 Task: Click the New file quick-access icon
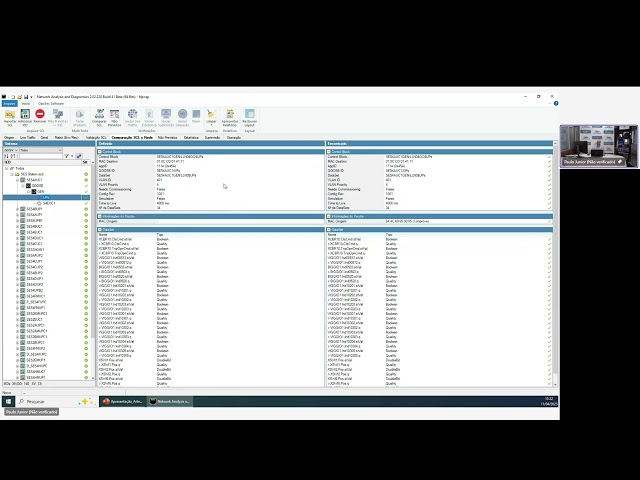(13, 97)
